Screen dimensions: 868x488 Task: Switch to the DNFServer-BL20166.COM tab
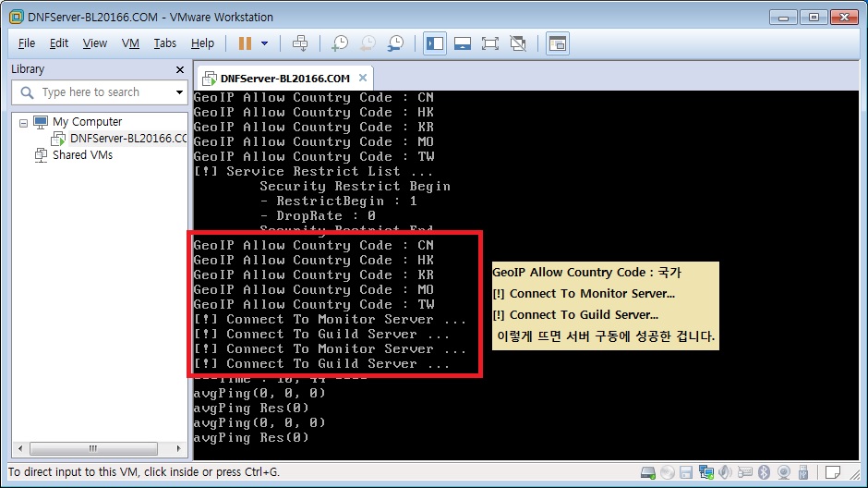[284, 79]
